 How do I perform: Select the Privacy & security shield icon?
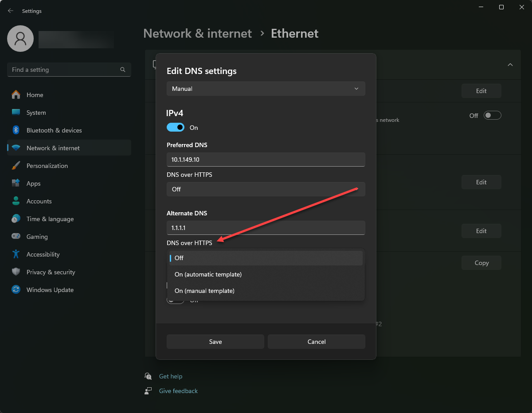(16, 272)
